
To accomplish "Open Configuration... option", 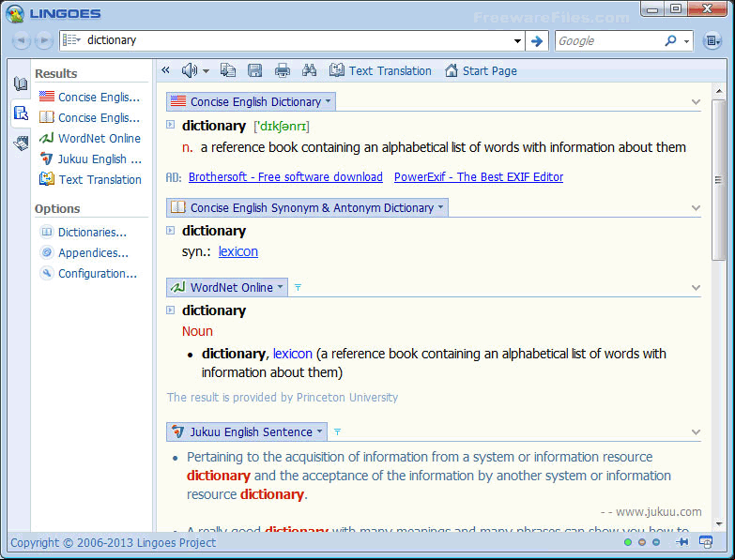I will [89, 274].
